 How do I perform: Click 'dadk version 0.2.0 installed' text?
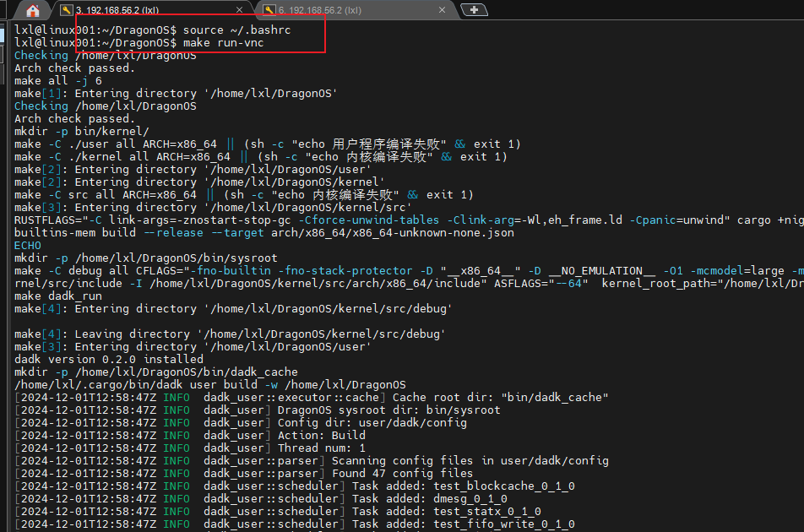[x=108, y=359]
